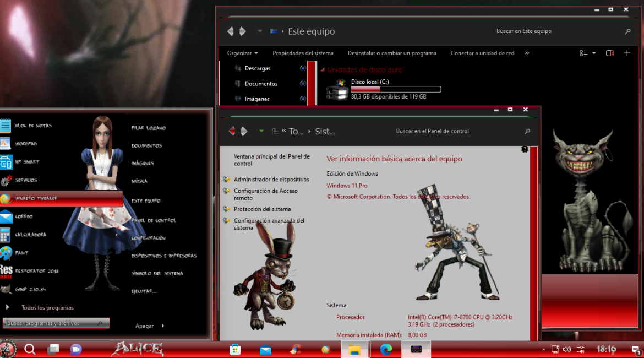644x358 pixels.
Task: Open Panel de control in start menu
Action: [154, 220]
